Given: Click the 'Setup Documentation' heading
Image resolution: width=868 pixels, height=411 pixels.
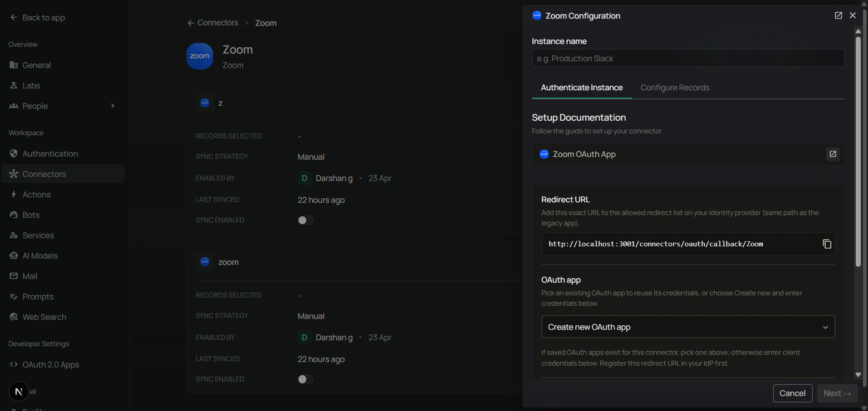Looking at the screenshot, I should pyautogui.click(x=579, y=117).
